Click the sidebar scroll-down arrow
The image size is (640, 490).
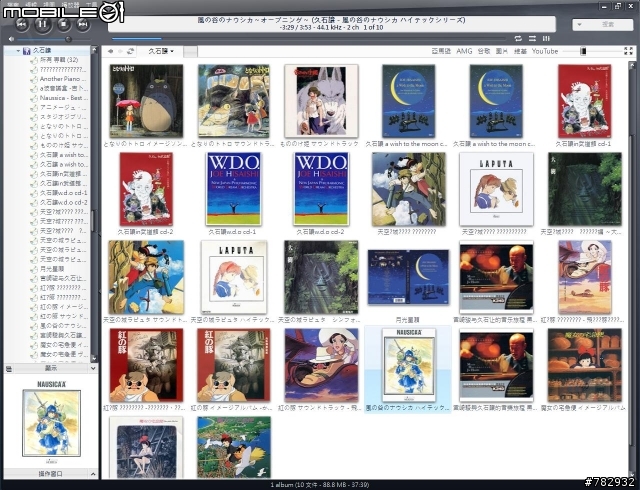94,358
